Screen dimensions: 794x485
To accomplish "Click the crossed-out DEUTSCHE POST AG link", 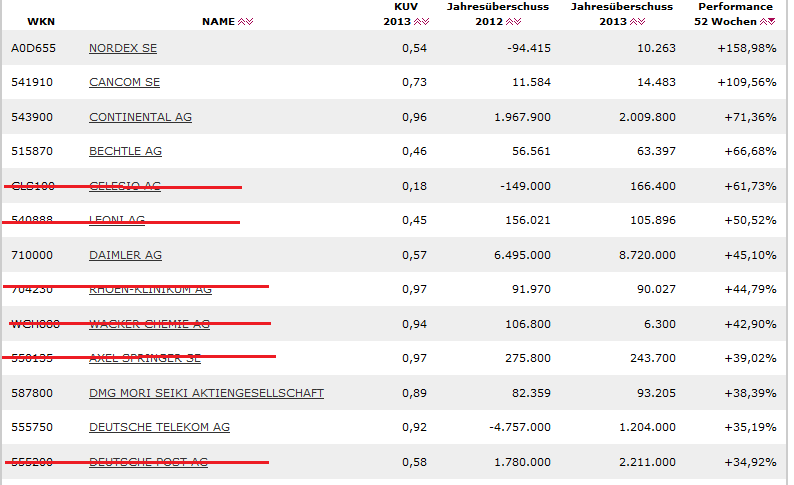I will point(148,462).
